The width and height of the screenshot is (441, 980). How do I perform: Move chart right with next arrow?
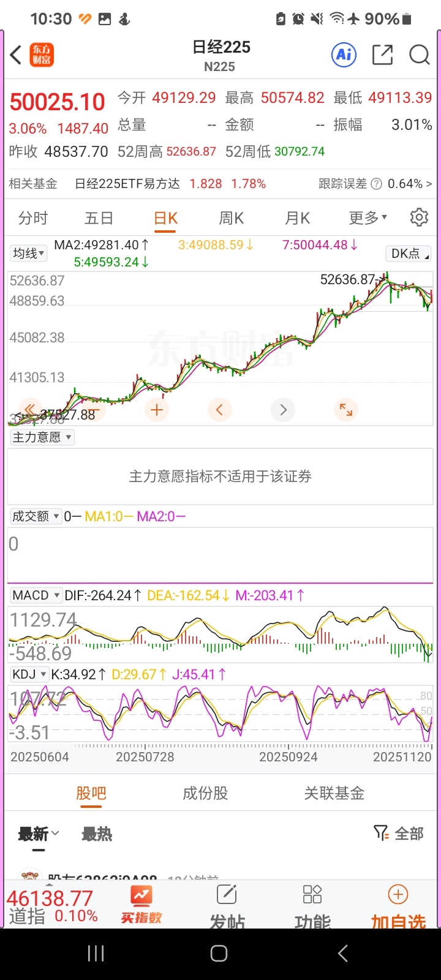(x=283, y=410)
